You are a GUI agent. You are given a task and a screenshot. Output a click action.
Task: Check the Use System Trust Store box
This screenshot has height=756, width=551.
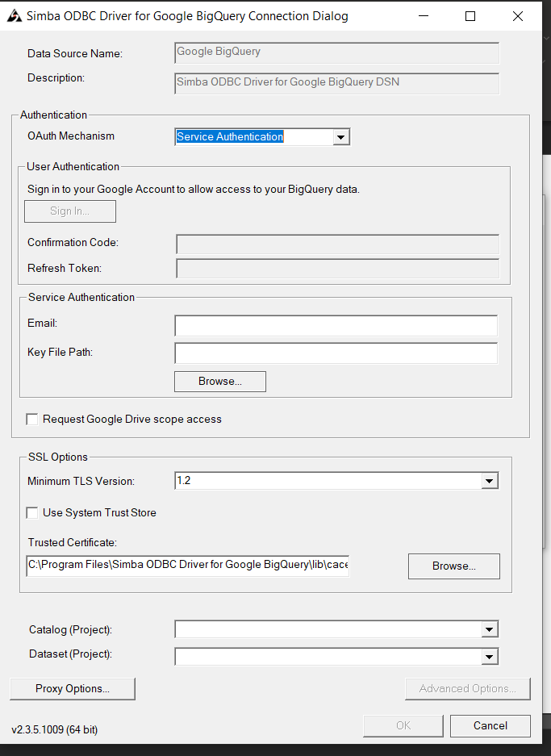point(32,513)
